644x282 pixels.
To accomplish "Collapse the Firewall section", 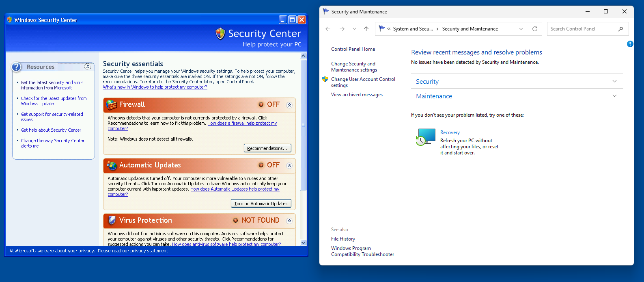I will [289, 105].
